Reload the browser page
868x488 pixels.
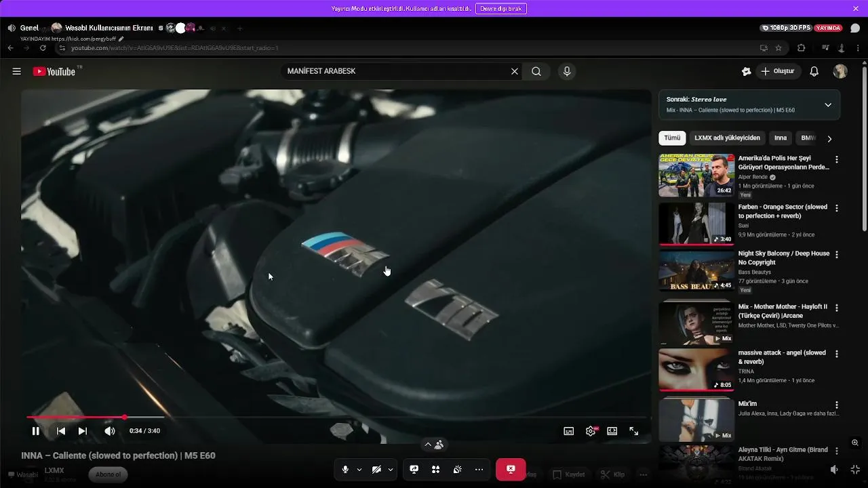pos(43,48)
